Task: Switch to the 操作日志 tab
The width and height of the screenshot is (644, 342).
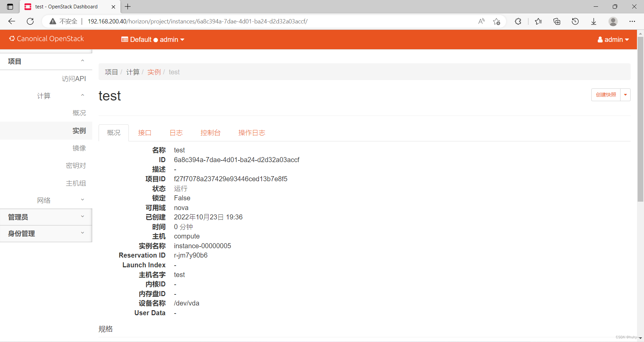Action: coord(252,133)
